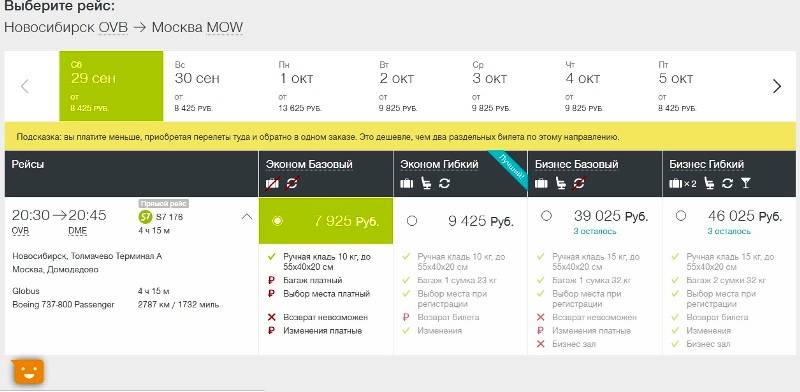The width and height of the screenshot is (800, 392).
Task: Click 'Бизнес зал' in Бизнес Гибкий column
Action: (708, 344)
